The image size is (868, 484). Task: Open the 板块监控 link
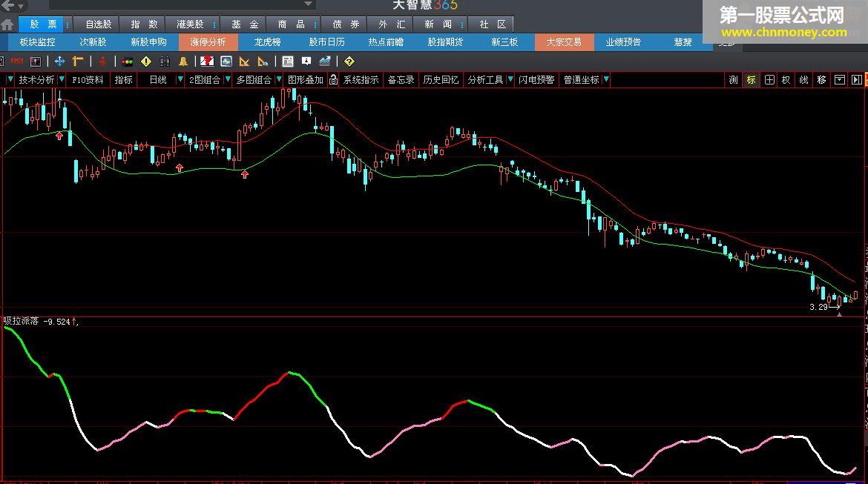(38, 42)
